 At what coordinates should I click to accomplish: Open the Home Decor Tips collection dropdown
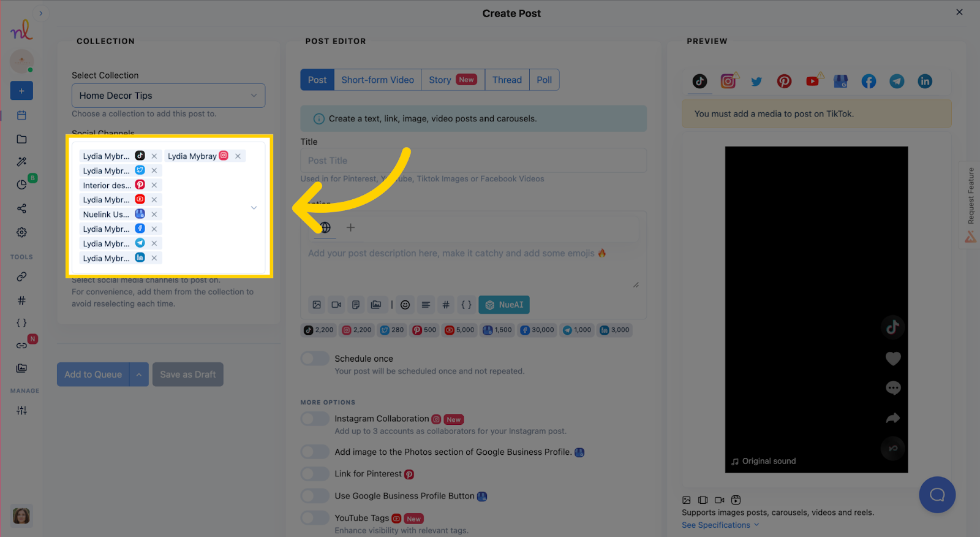point(168,96)
